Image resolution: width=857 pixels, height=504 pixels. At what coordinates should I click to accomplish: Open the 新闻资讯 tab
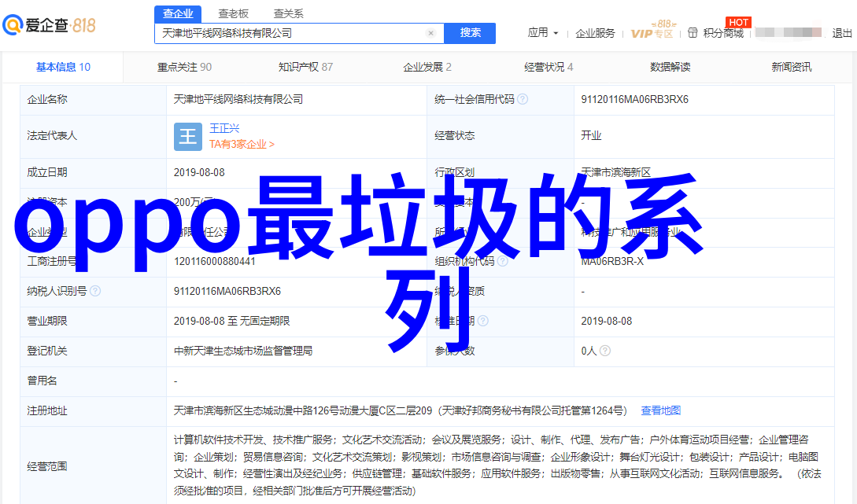click(x=792, y=67)
